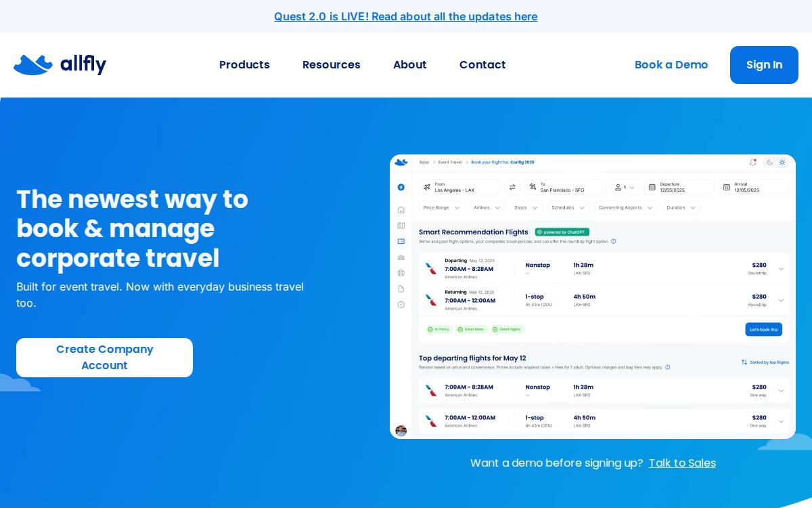Click the Direct flights badge

coord(507,329)
